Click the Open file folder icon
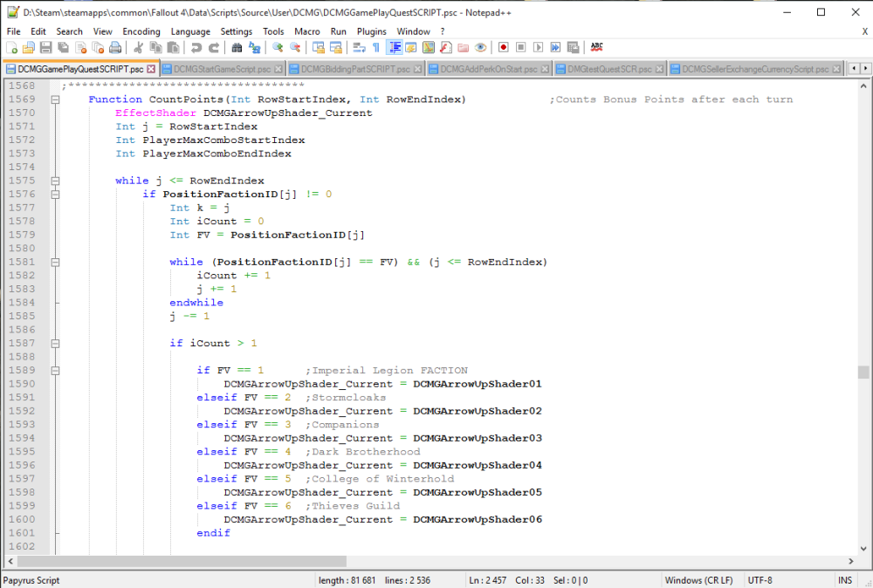 point(29,48)
